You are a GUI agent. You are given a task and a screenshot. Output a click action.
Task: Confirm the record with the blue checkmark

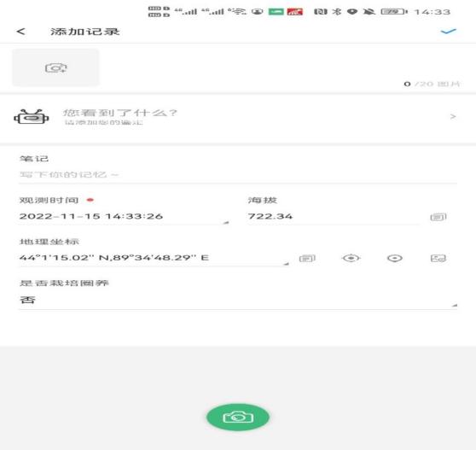(x=449, y=32)
